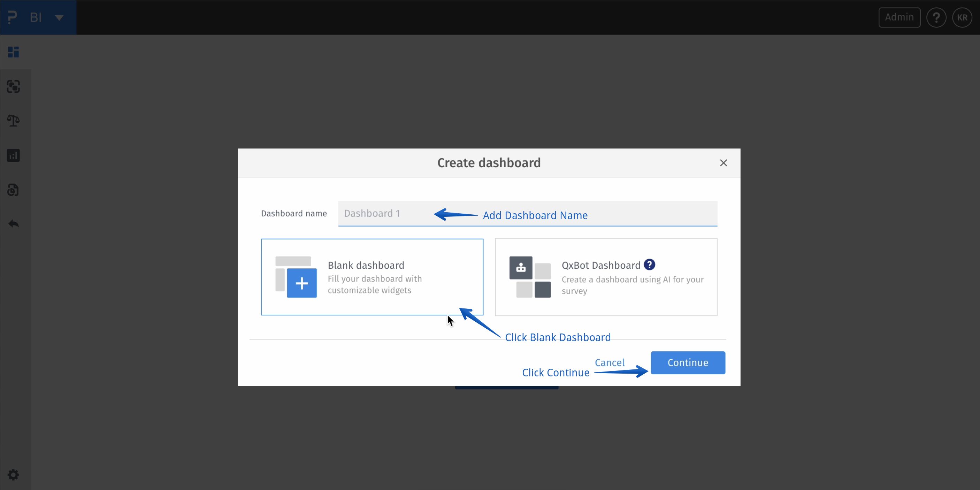Open the KR user avatar menu
980x490 pixels.
[x=962, y=17]
